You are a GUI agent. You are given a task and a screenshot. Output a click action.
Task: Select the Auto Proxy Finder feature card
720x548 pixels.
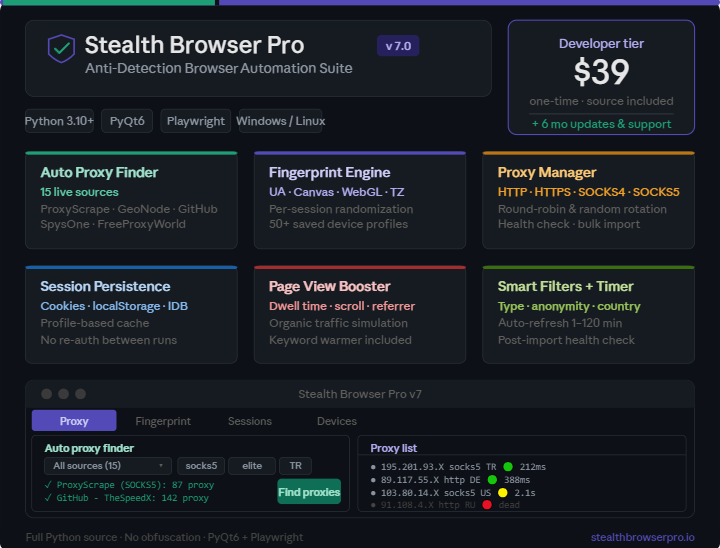pyautogui.click(x=131, y=200)
